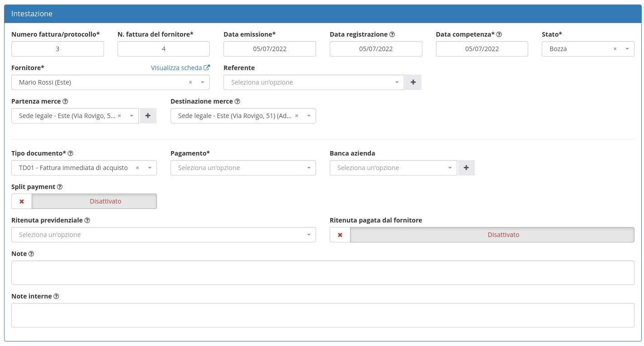
Task: Focus the Note text area
Action: [x=322, y=273]
